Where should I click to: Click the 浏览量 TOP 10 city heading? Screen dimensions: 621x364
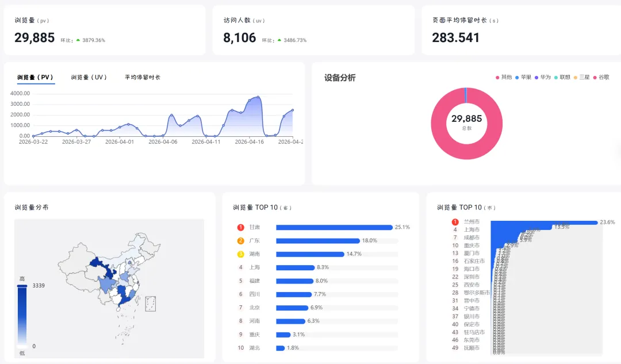[466, 207]
